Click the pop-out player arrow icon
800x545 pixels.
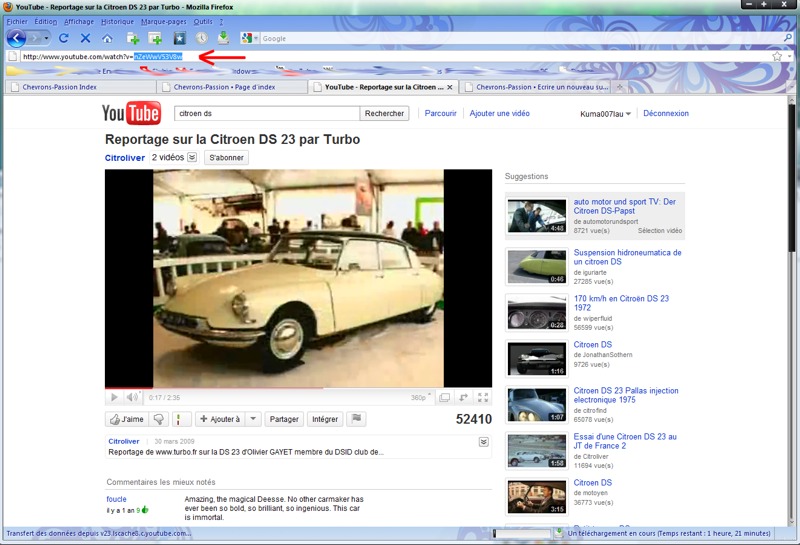tap(463, 398)
